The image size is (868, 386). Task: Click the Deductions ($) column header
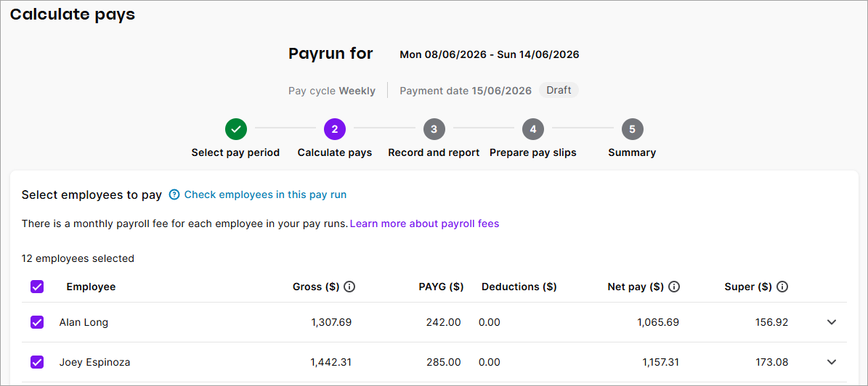point(519,287)
